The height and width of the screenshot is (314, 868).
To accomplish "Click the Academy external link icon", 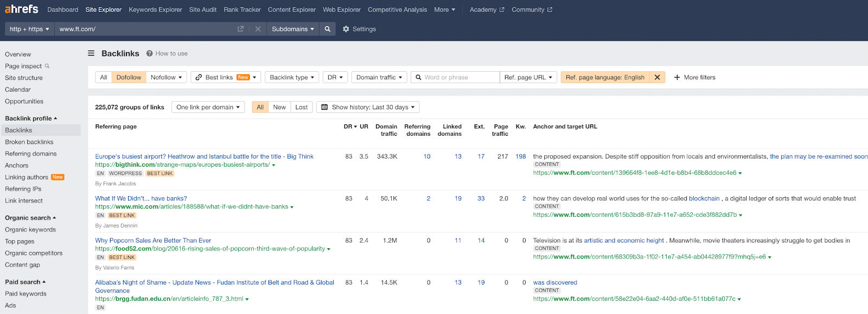I will 502,10.
